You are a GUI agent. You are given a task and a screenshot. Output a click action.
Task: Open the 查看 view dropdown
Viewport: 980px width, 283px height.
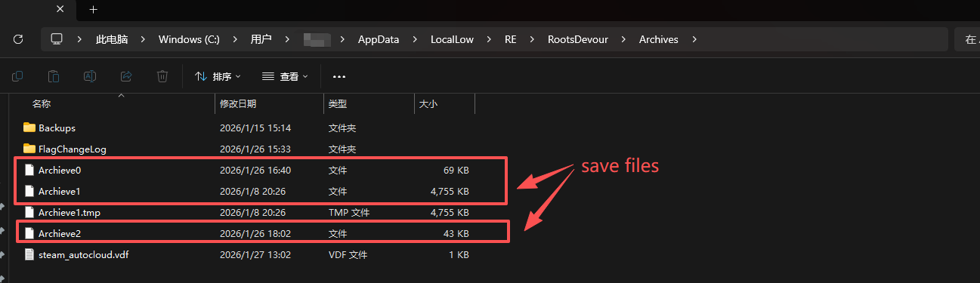click(285, 76)
